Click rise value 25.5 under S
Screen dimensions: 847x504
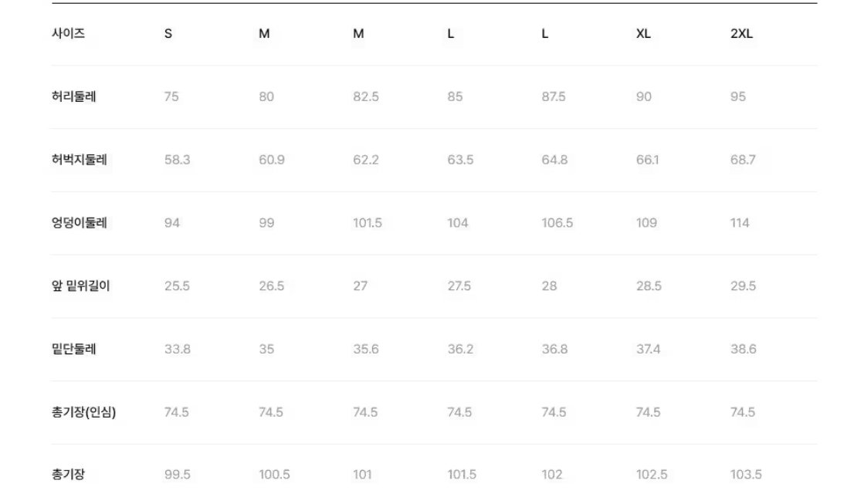(x=177, y=286)
